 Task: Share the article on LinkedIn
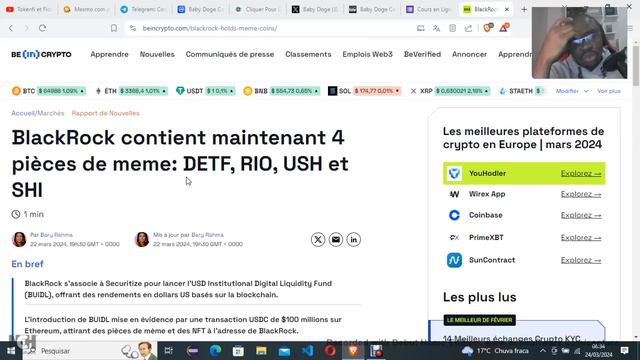(x=353, y=240)
